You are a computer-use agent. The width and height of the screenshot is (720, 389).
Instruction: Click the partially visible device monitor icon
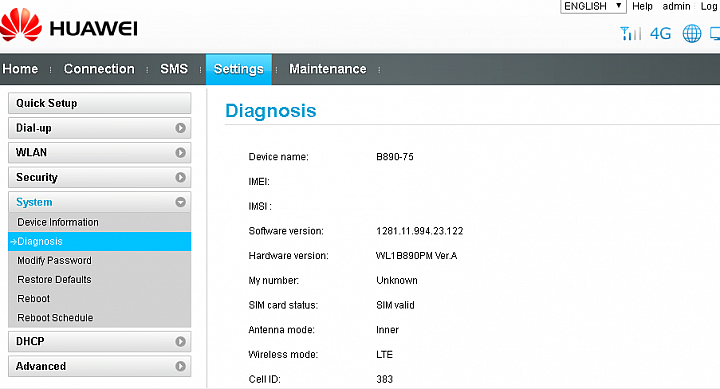(x=715, y=34)
